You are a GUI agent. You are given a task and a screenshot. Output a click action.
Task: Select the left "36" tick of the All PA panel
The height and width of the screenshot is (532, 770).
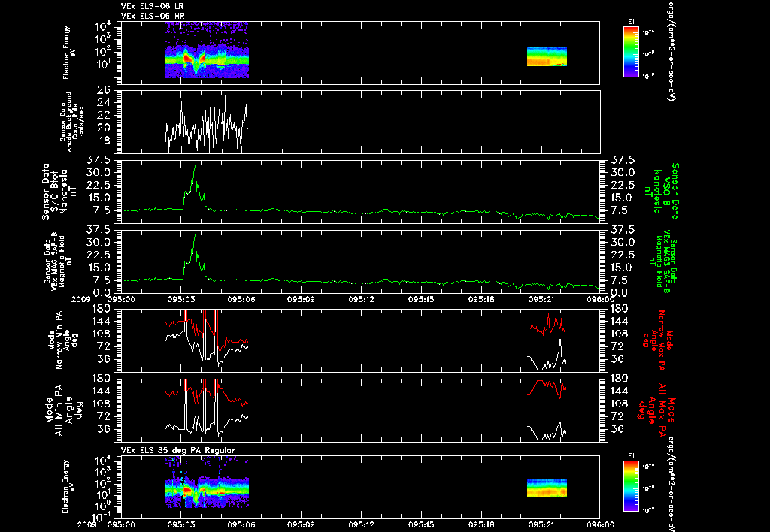point(104,429)
